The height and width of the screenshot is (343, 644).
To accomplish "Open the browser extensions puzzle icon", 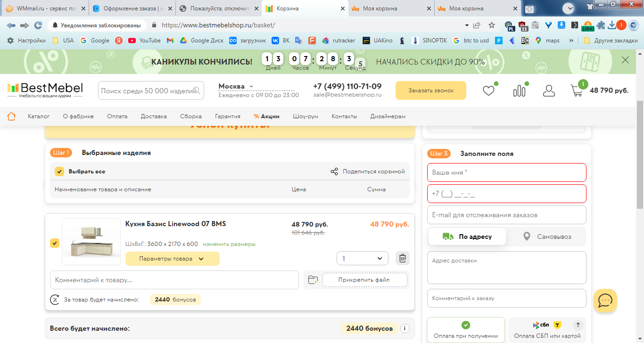I will pyautogui.click(x=600, y=25).
